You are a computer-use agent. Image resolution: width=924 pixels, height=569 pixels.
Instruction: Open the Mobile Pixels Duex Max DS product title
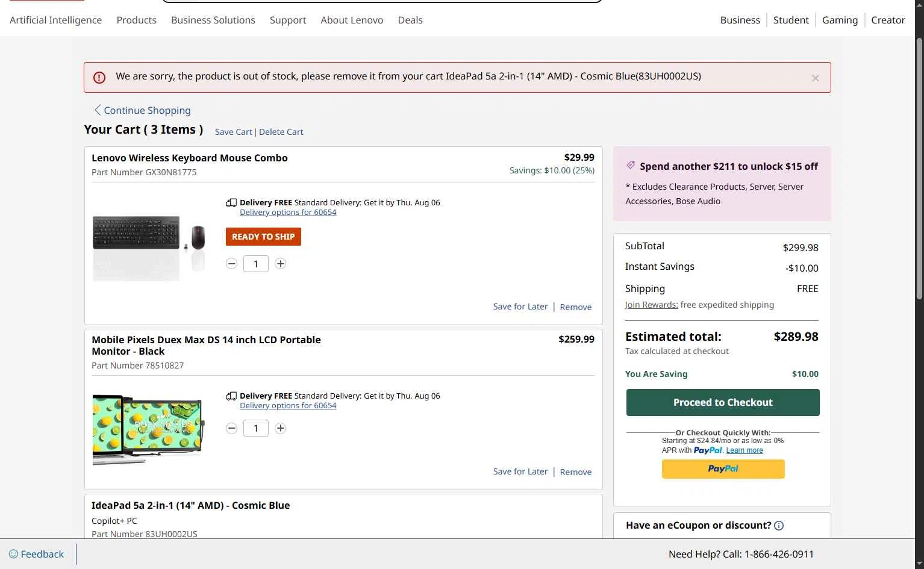(206, 346)
